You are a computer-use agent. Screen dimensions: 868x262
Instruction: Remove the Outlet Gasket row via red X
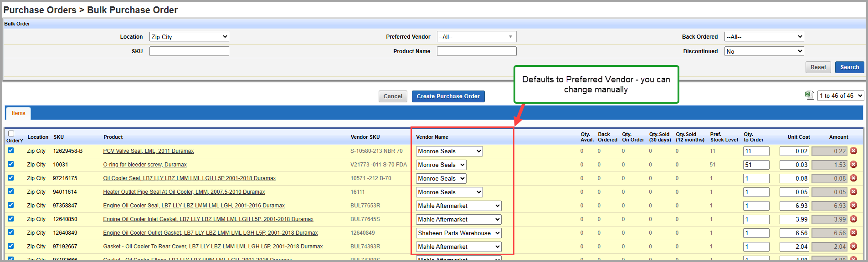click(x=853, y=233)
